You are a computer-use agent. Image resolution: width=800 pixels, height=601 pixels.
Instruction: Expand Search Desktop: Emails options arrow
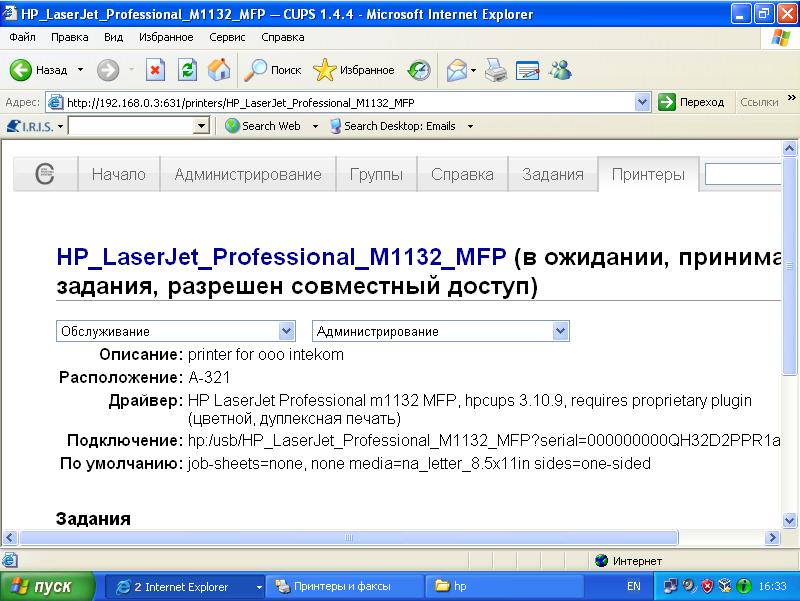click(x=470, y=126)
